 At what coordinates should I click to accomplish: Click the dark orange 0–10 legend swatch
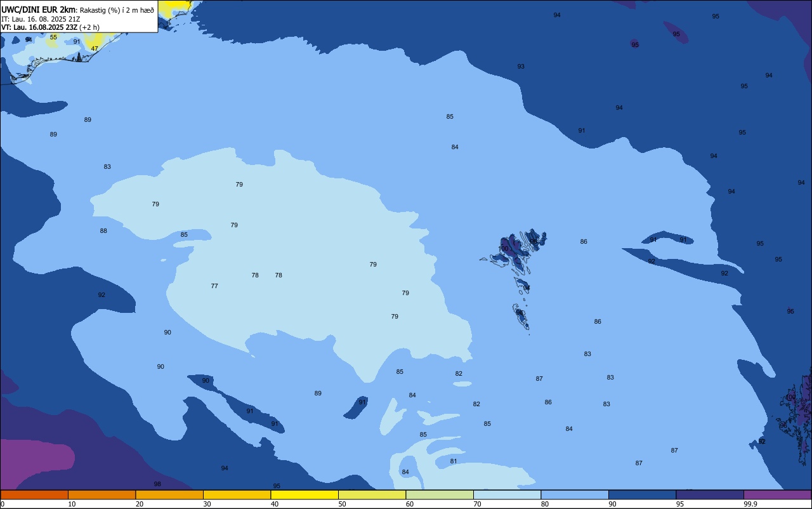point(34,494)
